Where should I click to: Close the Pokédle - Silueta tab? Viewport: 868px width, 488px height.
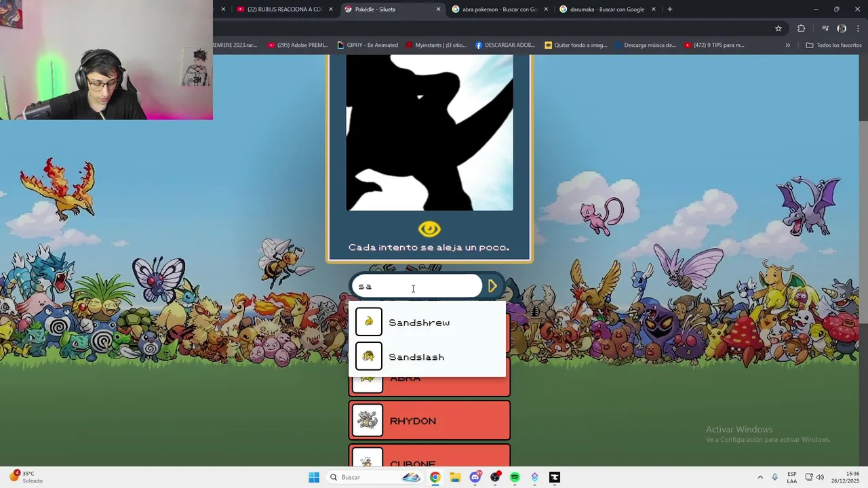point(438,9)
